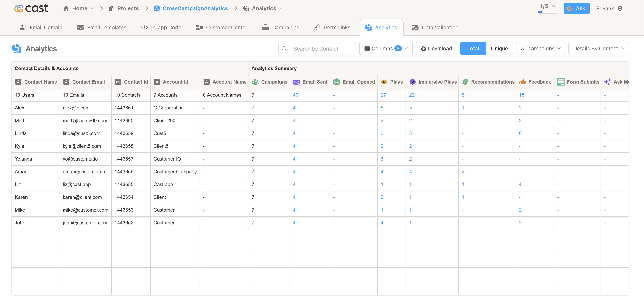Click the Permalinks link icon

tap(317, 27)
